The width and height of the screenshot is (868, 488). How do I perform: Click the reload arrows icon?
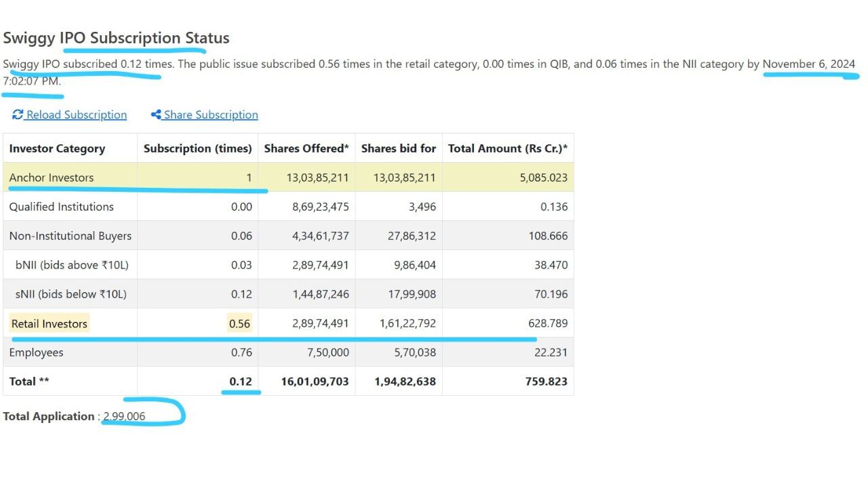tap(18, 115)
